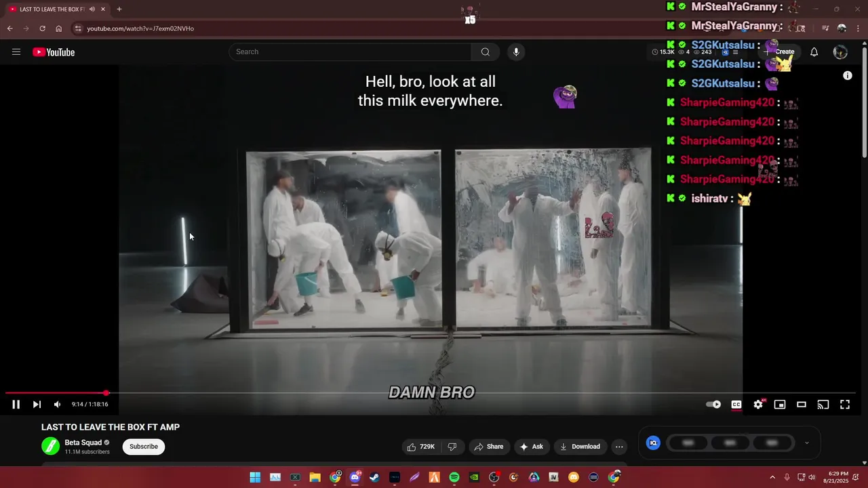The width and height of the screenshot is (868, 488).
Task: Open File Explorer from the taskbar
Action: (x=315, y=477)
